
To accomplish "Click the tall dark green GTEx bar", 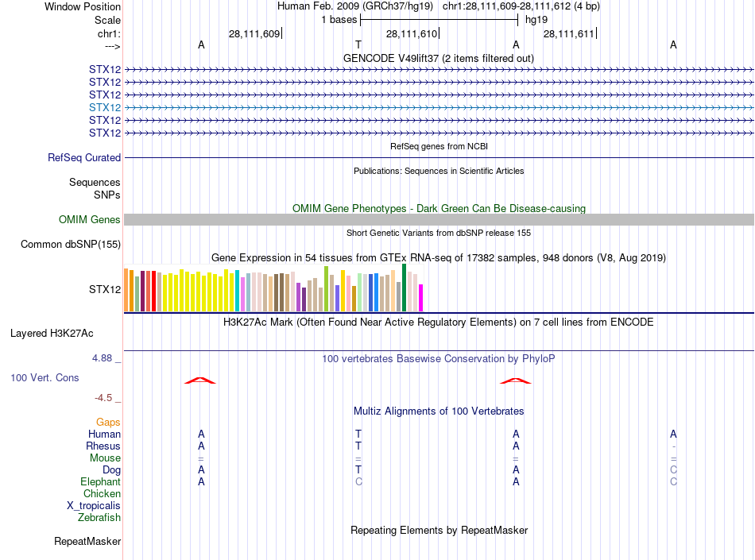I will click(x=404, y=288).
